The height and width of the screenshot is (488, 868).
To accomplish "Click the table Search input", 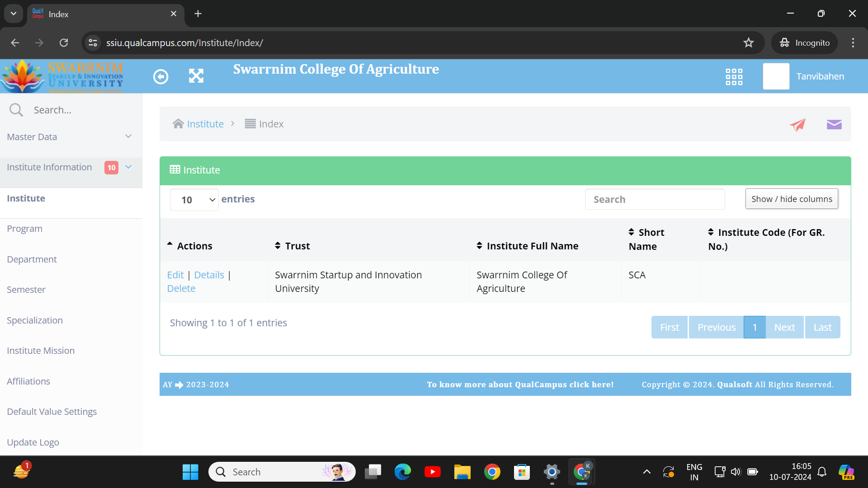I will pos(655,199).
